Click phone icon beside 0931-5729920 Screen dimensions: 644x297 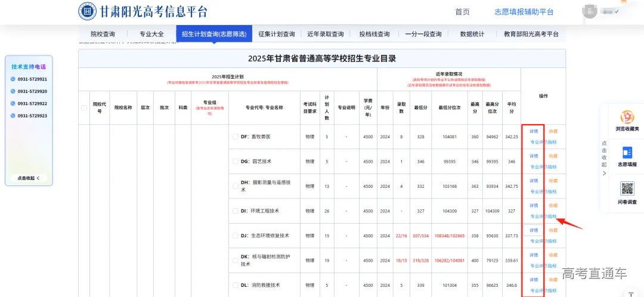pyautogui.click(x=13, y=92)
